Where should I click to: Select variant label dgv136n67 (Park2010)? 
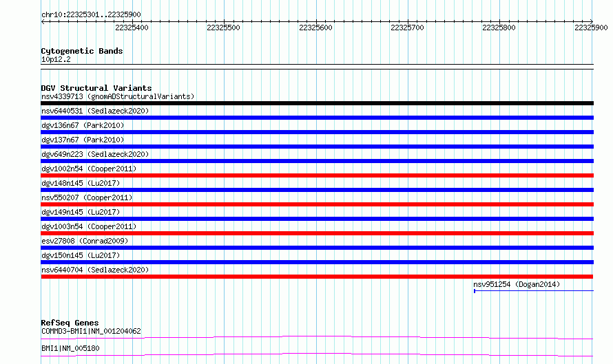(x=83, y=125)
